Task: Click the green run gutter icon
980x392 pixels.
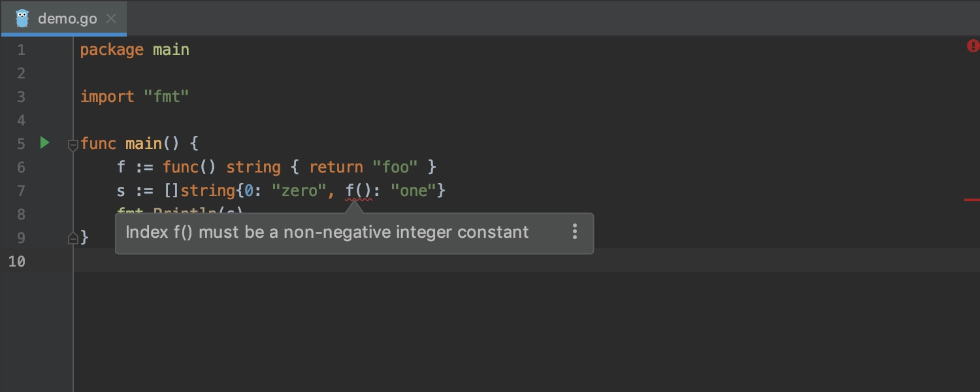Action: 44,142
